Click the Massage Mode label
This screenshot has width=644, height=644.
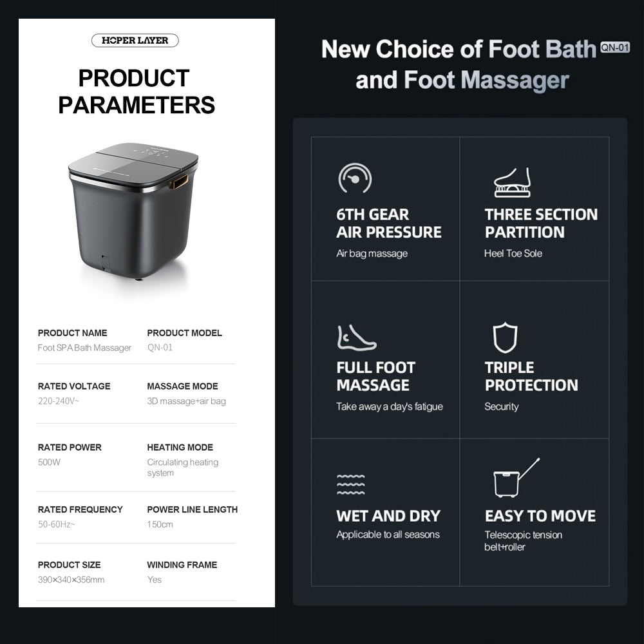(182, 386)
